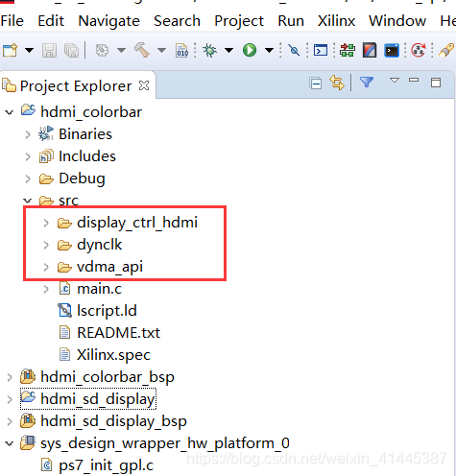The width and height of the screenshot is (456, 476).
Task: Close the Project Explorer view
Action: [144, 85]
